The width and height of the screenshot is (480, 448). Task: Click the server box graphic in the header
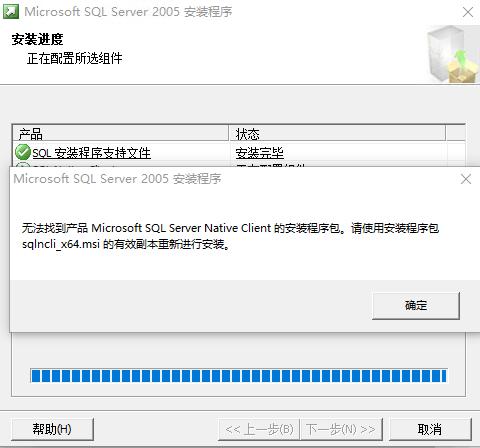[x=453, y=54]
